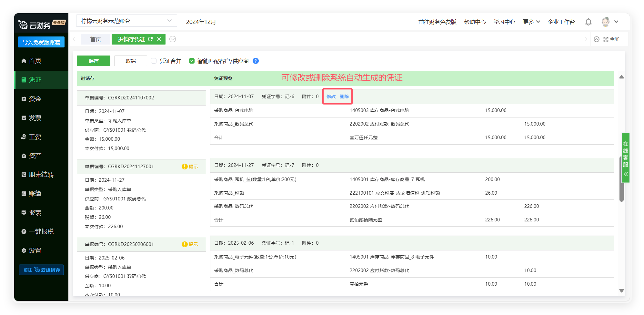Click the vertical scrollbar down arrow
This screenshot has width=644, height=315.
pyautogui.click(x=621, y=291)
